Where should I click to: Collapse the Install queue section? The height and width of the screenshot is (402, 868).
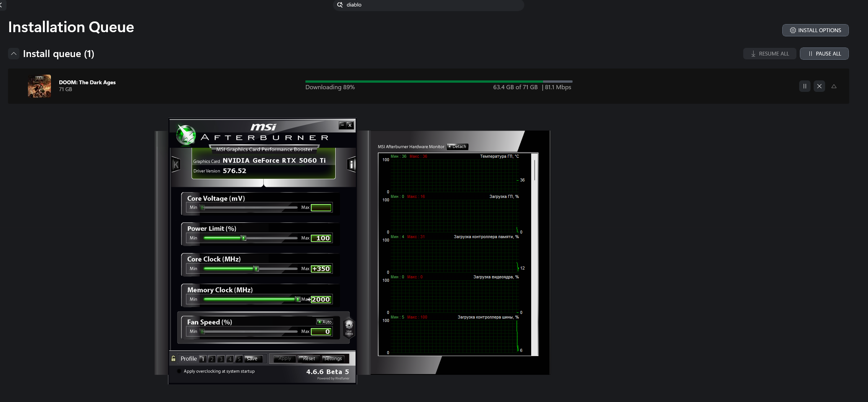[14, 54]
